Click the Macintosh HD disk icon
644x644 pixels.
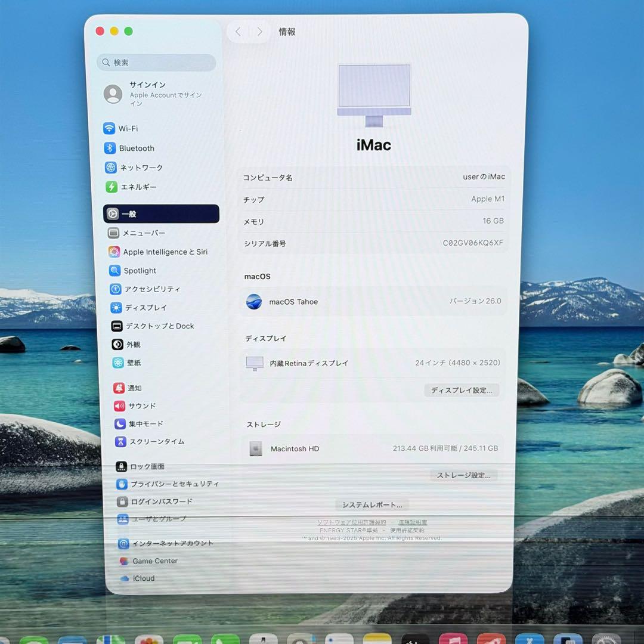256,449
